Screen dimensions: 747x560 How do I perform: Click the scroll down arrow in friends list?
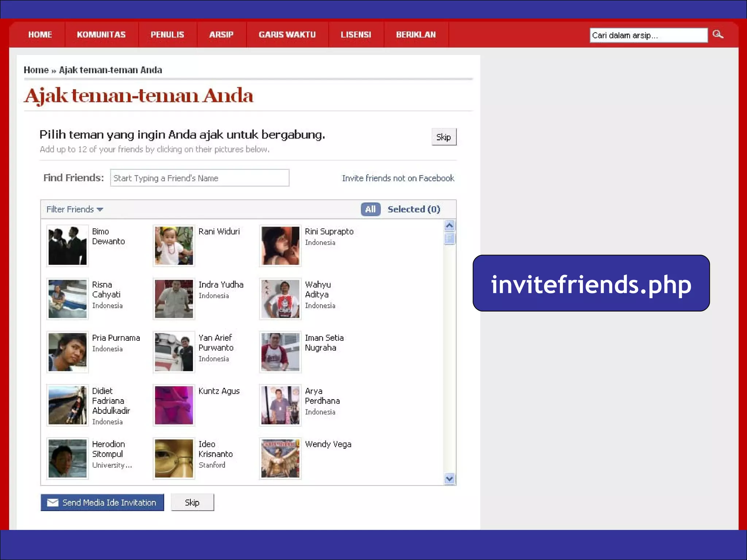tap(449, 479)
